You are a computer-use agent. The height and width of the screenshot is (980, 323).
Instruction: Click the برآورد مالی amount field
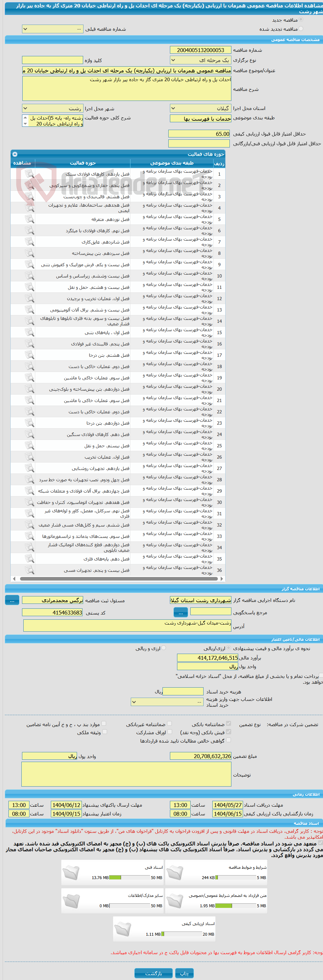[x=207, y=658]
